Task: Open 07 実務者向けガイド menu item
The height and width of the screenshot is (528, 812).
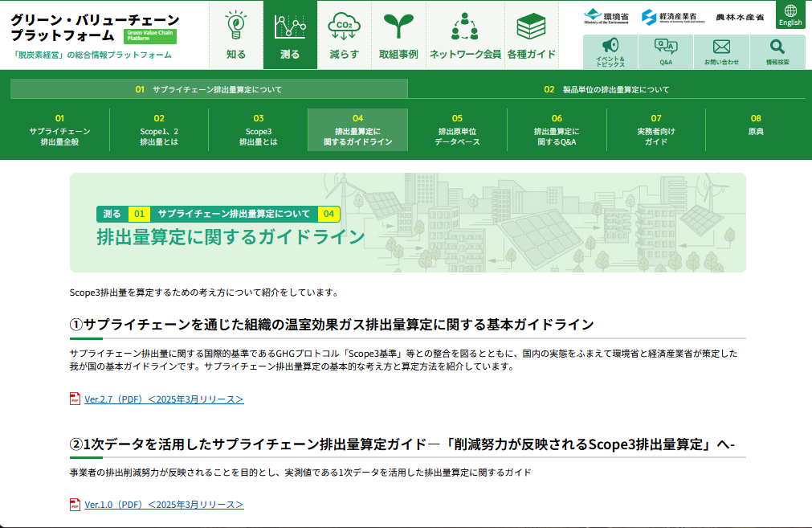Action: [x=655, y=130]
